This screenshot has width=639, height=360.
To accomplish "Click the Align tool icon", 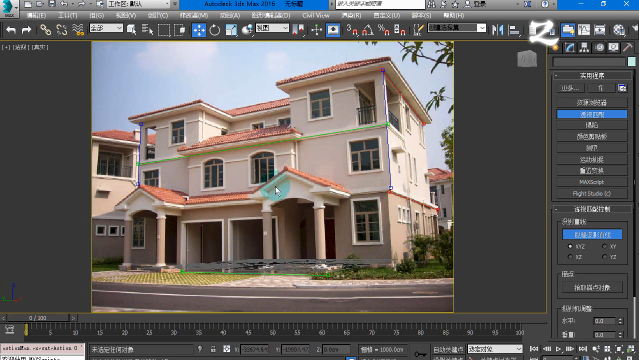I will click(514, 30).
